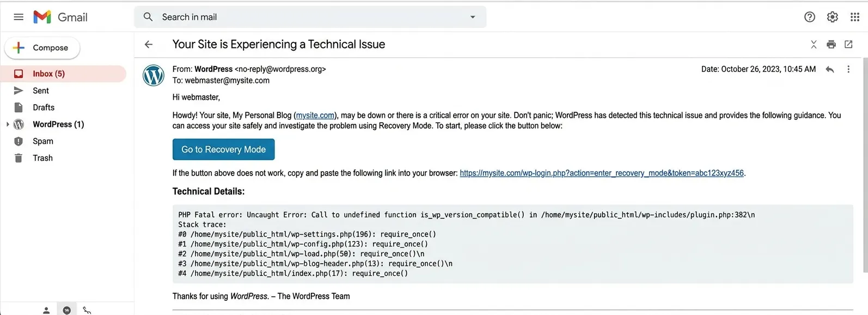Click the 'Hi webmaster,' greeting
Image resolution: width=868 pixels, height=315 pixels.
(196, 98)
